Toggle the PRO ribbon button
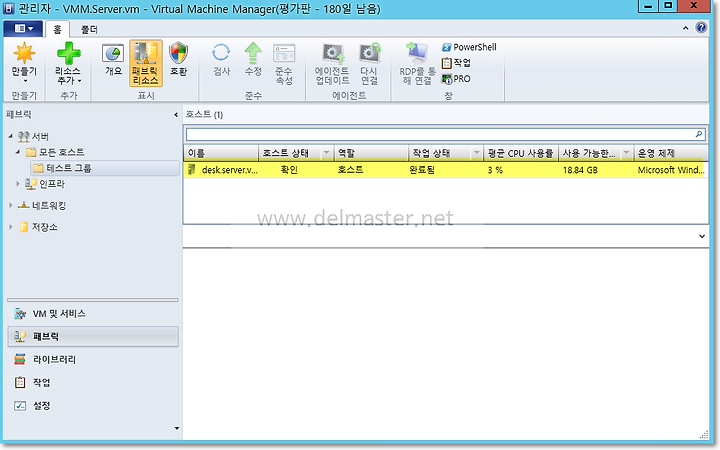 point(456,79)
